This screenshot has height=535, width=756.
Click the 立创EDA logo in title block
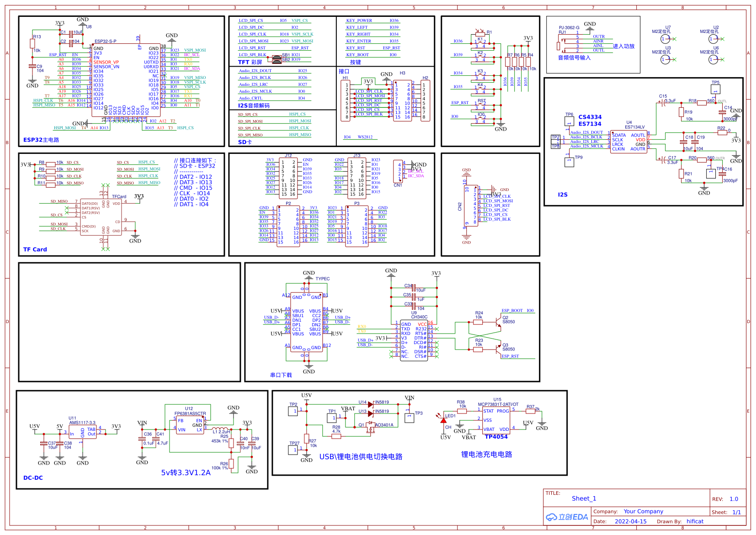point(567,517)
